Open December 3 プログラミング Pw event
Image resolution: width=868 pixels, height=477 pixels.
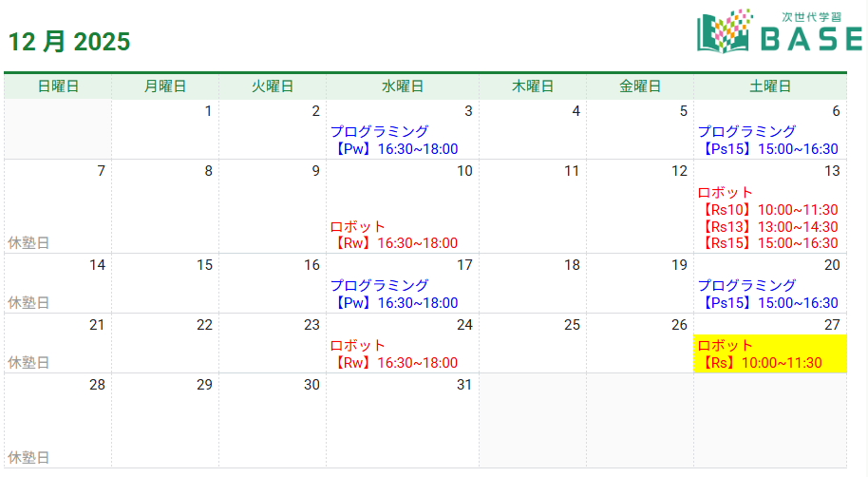(394, 140)
